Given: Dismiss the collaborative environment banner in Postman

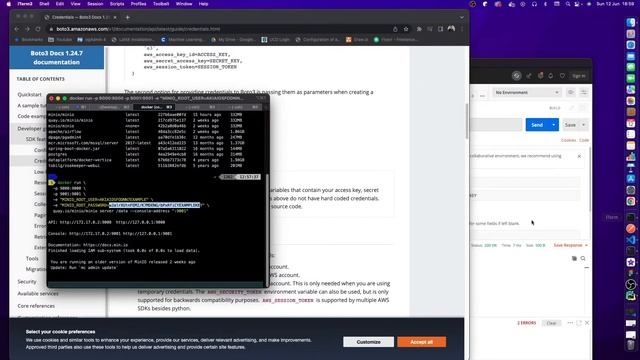Looking at the screenshot, I should pos(579,156).
